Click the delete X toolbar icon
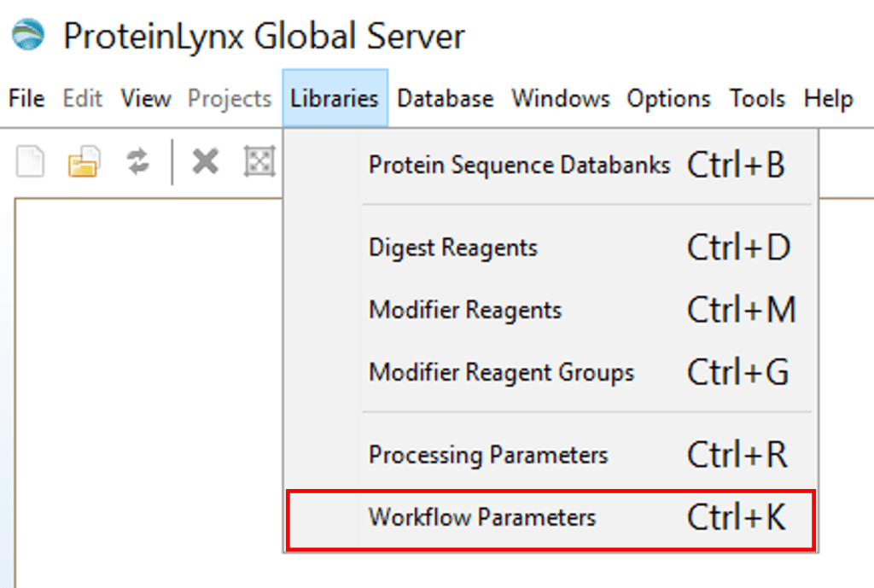Screen dimensions: 874x588 [205, 160]
